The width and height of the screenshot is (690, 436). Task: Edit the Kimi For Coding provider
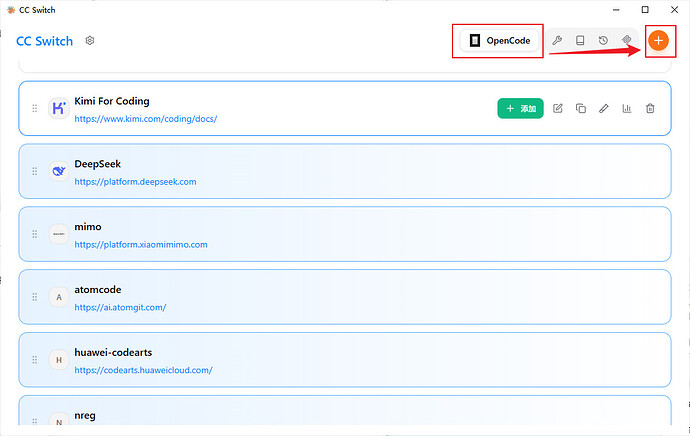click(x=558, y=108)
